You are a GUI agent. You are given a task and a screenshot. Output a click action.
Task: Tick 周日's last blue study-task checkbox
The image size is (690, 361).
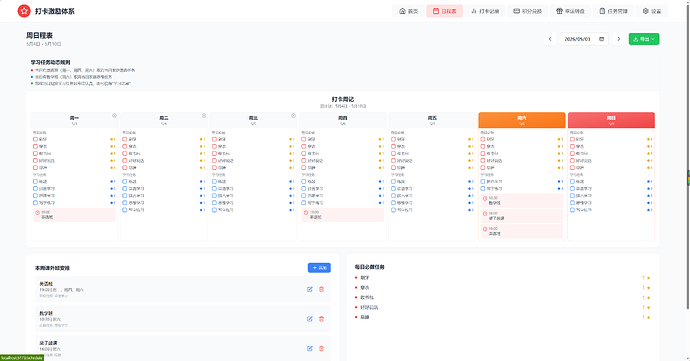[573, 210]
